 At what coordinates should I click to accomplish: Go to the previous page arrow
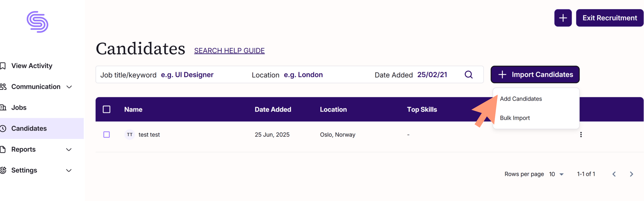(614, 174)
